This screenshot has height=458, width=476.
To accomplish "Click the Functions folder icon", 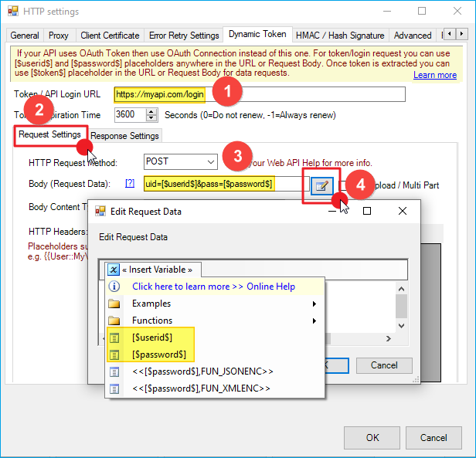I will 114,321.
